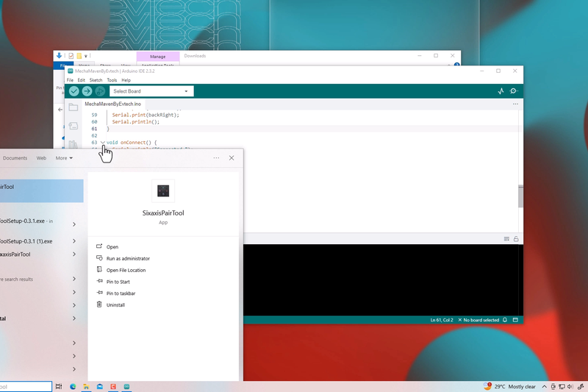Click Pin to taskbar
This screenshot has height=392, width=588.
pos(121,293)
